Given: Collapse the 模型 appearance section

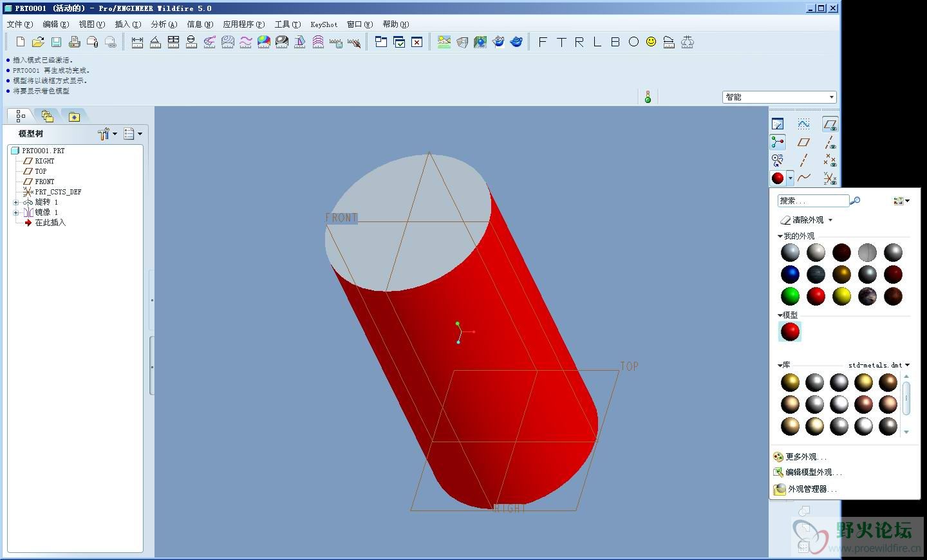Looking at the screenshot, I should pos(780,315).
